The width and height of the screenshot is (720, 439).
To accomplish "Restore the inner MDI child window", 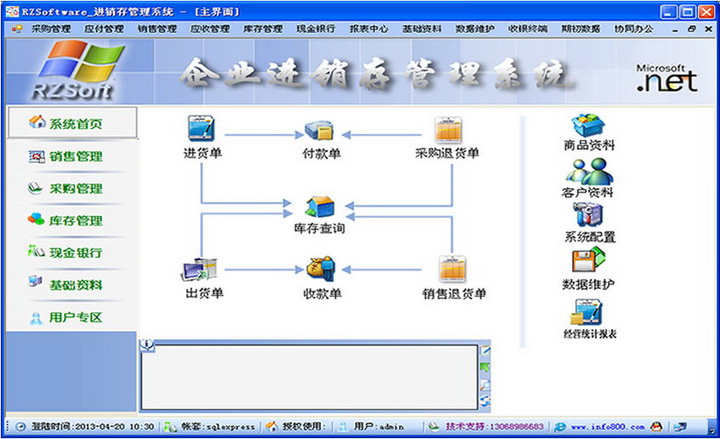I will 692,29.
